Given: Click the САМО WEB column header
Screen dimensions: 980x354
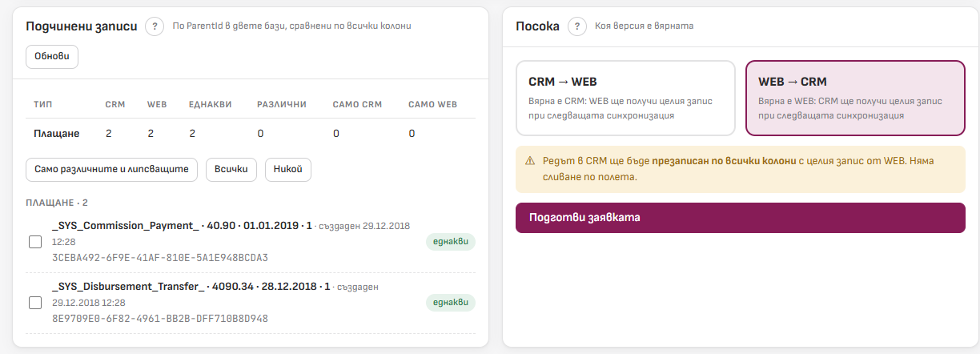Looking at the screenshot, I should tap(432, 105).
